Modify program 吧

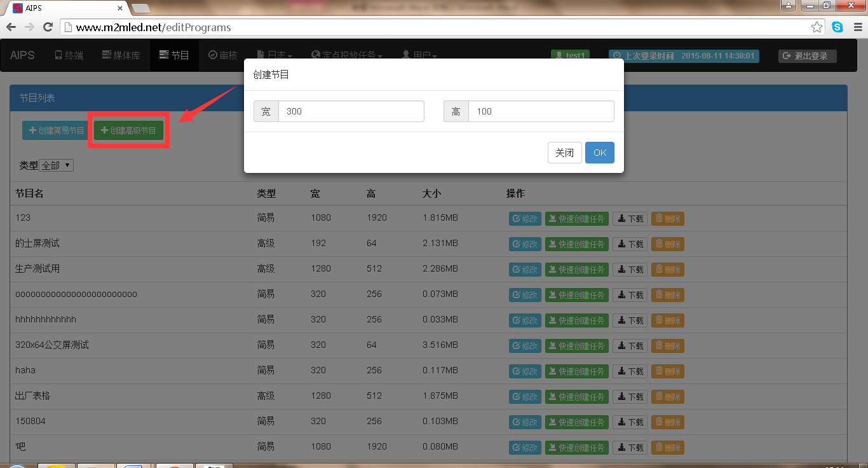(x=525, y=448)
